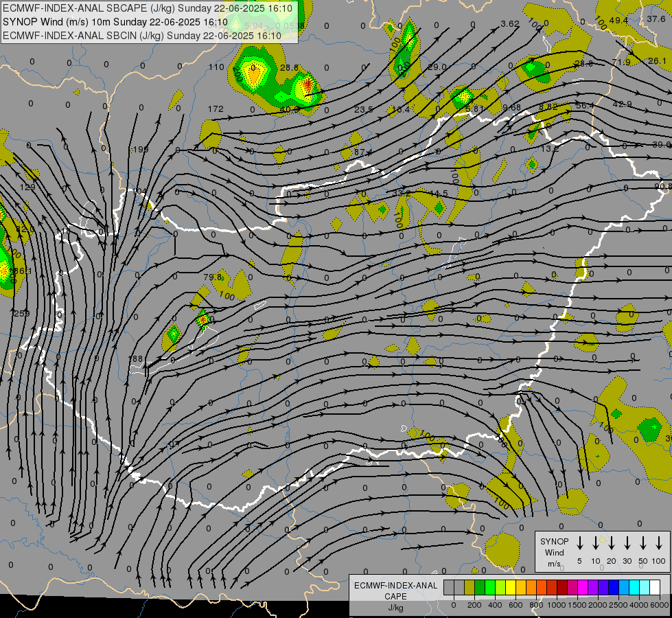Viewport: 672px width, 618px height.
Task: Select the ECMWF-INDEX-ANAL SBCIN title line
Action: click(142, 36)
